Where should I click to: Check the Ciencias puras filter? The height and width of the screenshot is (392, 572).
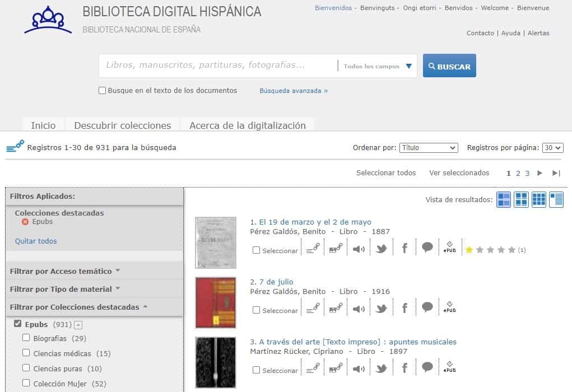[26, 367]
